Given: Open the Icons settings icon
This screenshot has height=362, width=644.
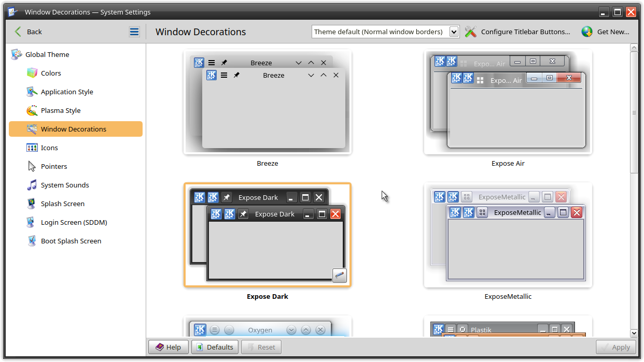Looking at the screenshot, I should [32, 148].
